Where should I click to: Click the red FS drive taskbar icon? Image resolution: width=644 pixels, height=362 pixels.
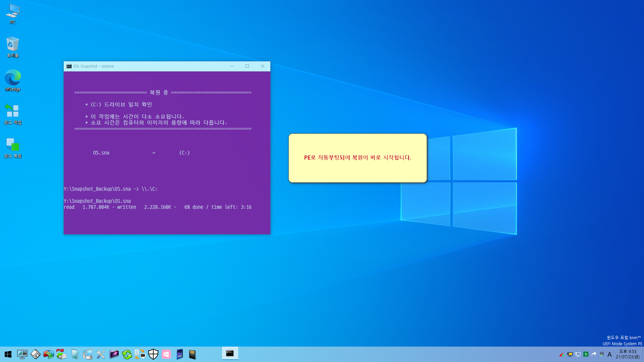pos(61,354)
